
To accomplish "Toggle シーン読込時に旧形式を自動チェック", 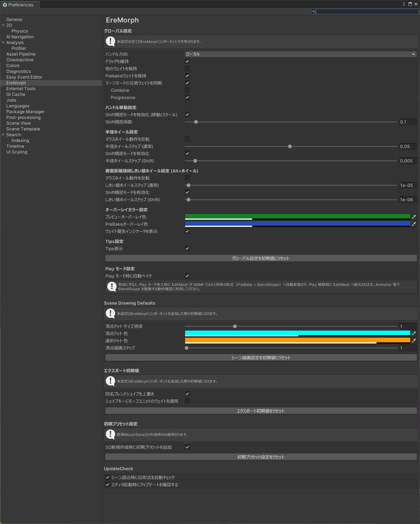I will click(107, 477).
